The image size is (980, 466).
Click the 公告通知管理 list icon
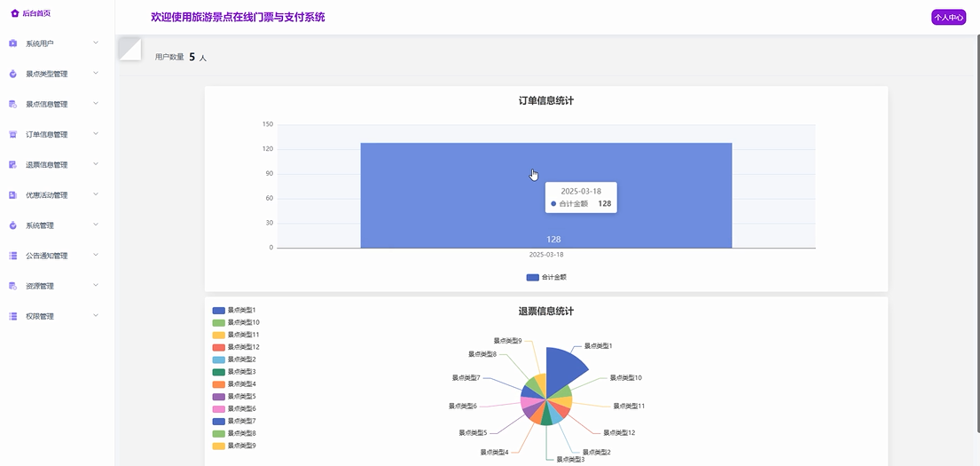13,256
